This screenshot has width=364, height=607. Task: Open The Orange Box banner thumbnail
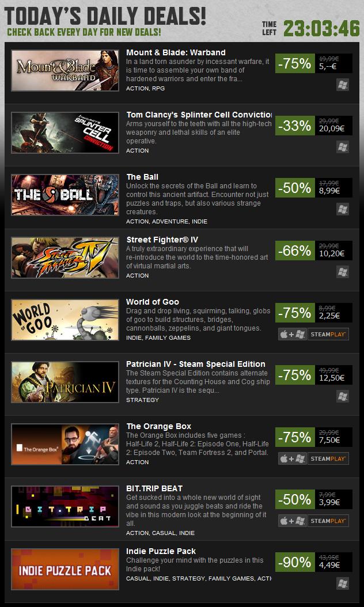65,444
